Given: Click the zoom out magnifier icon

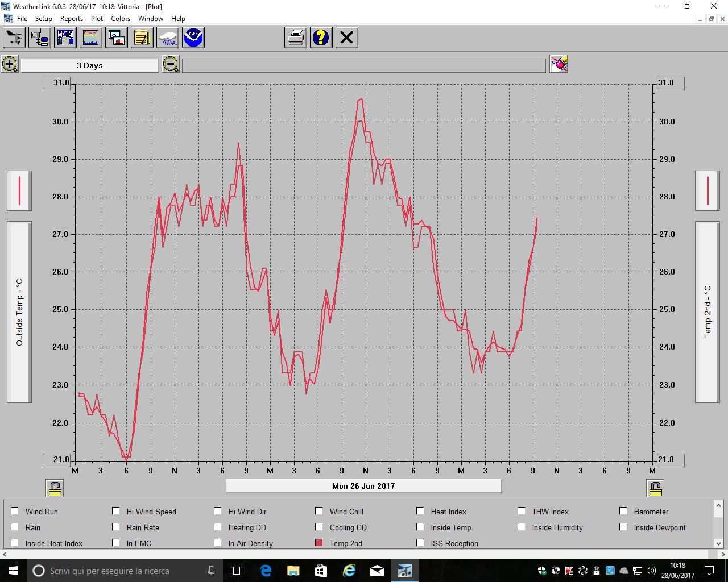Looking at the screenshot, I should click(170, 64).
